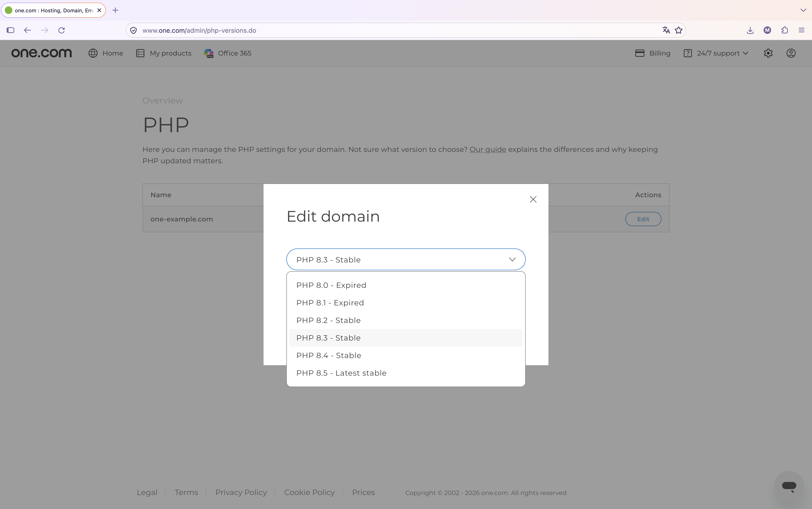Click the translate page icon
The height and width of the screenshot is (509, 812).
[x=666, y=30]
